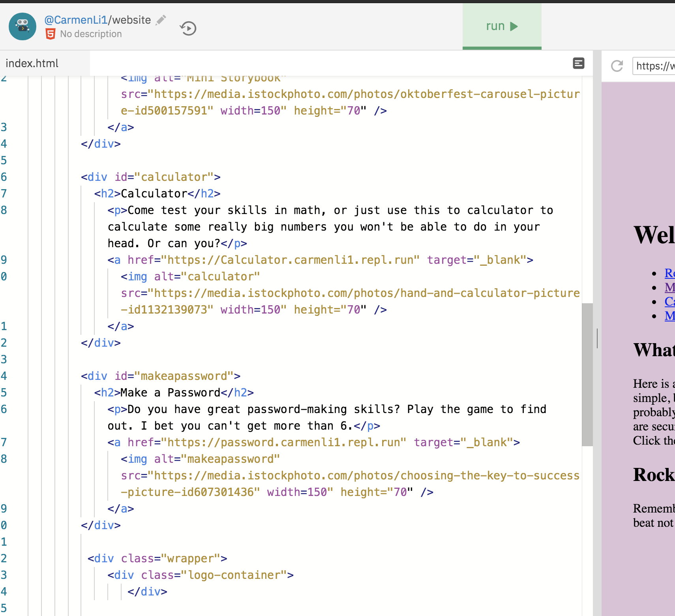Click the pencil icon to edit repl name
Viewport: 675px width, 616px height.
[161, 20]
